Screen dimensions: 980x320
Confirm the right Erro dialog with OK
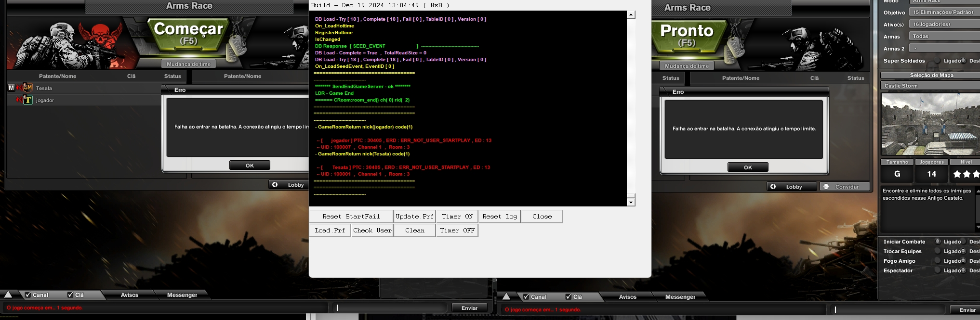tap(748, 167)
